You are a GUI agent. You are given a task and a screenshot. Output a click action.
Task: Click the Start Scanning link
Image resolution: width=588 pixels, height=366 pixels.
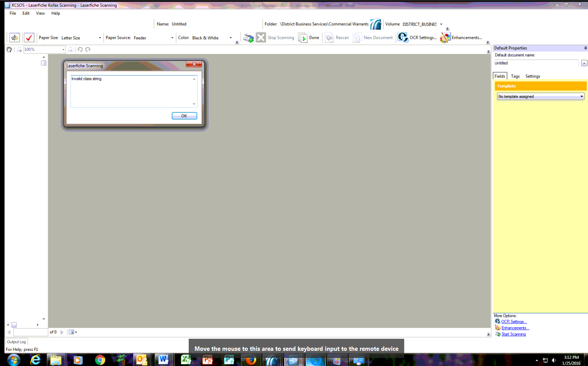(x=513, y=334)
